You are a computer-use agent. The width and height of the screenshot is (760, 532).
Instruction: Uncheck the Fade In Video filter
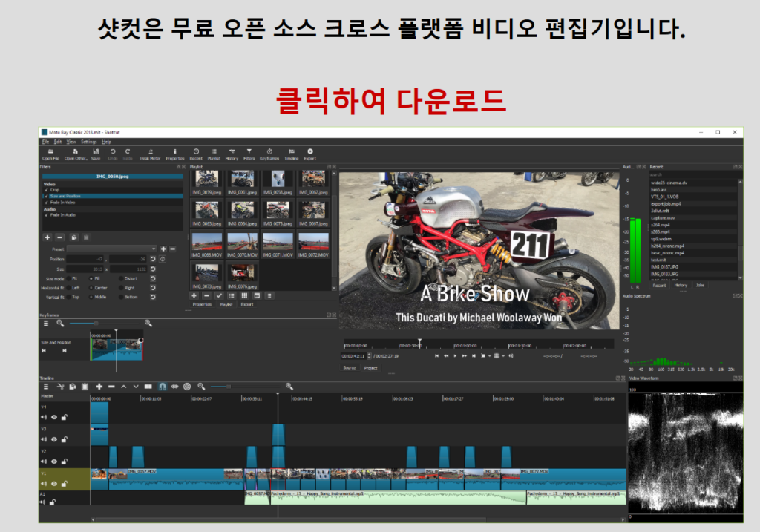47,202
